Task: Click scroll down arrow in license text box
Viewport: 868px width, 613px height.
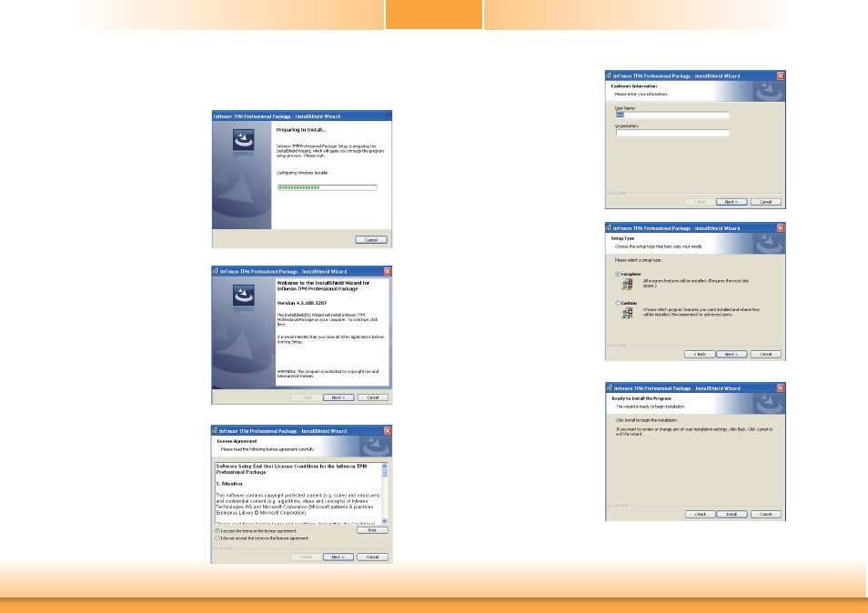Action: click(x=383, y=521)
